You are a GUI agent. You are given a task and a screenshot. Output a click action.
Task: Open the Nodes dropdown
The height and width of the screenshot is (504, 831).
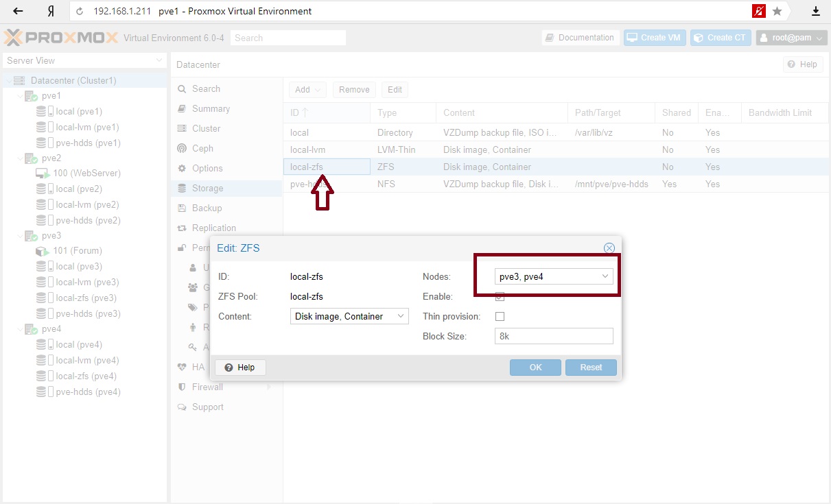605,276
